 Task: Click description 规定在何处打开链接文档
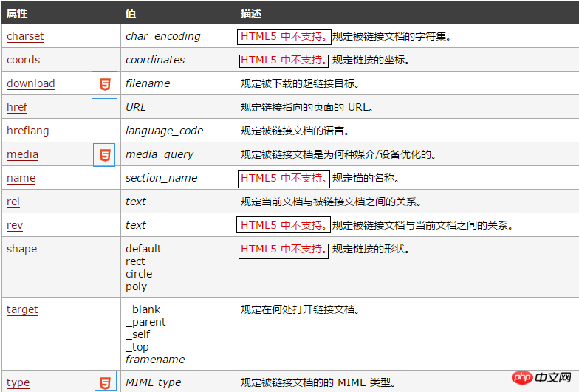[300, 310]
